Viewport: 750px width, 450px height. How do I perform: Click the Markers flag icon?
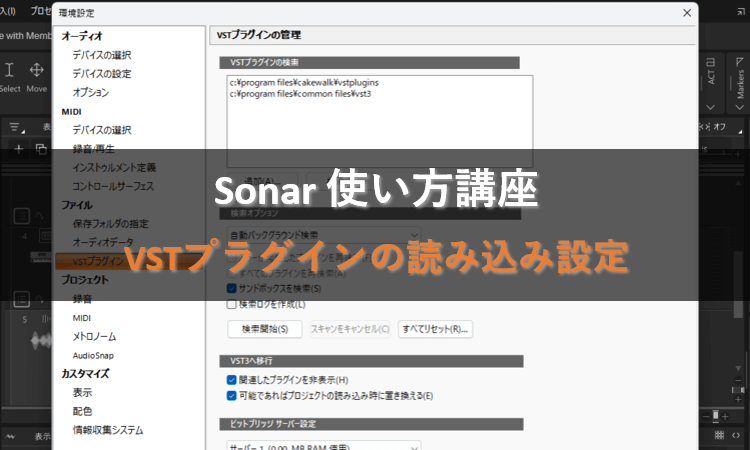[738, 60]
